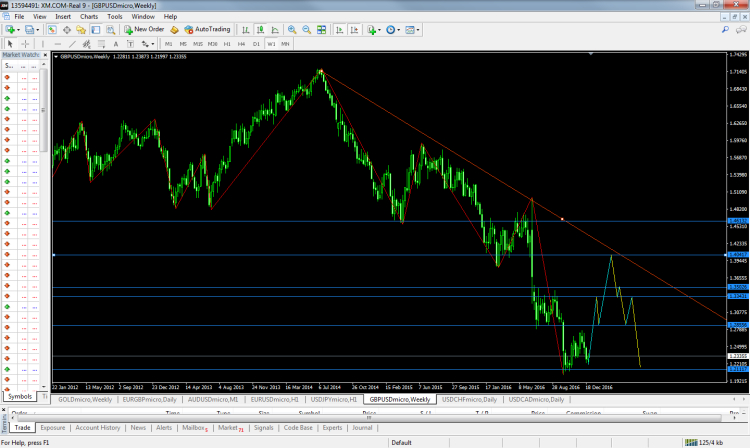Select the Text tool (A icon)
Screen dimensions: 750x448
tap(116, 44)
